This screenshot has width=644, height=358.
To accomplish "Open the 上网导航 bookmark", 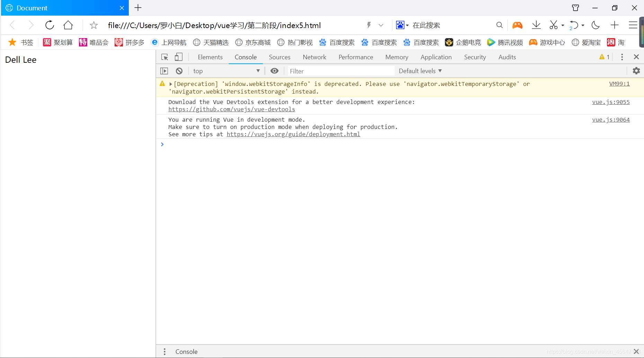I will (x=169, y=42).
